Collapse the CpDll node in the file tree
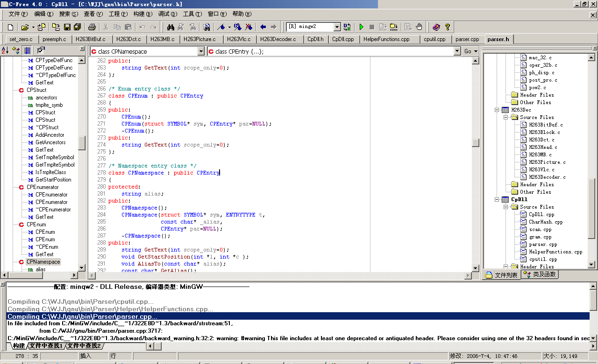598x364 pixels. (x=497, y=199)
